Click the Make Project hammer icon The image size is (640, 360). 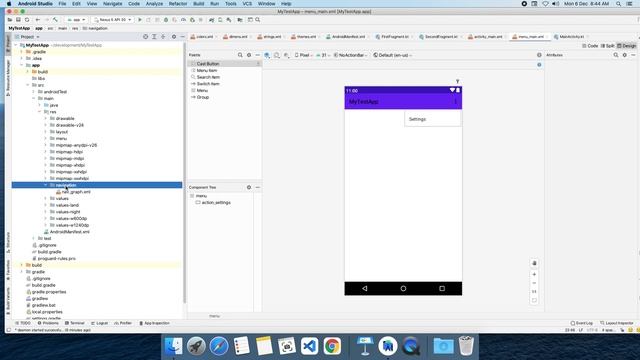click(x=55, y=20)
